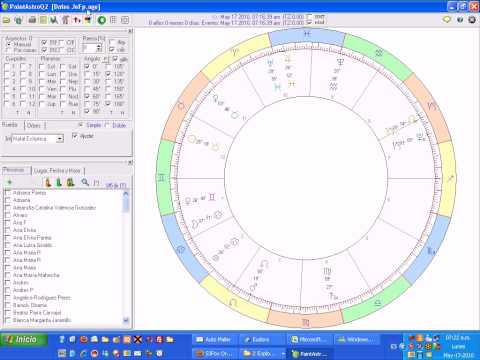Open file with the yellow folder icon
The height and width of the screenshot is (360, 480).
point(6,20)
